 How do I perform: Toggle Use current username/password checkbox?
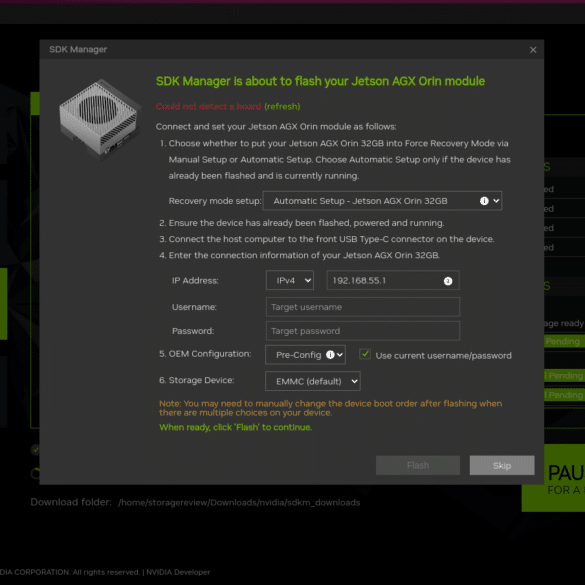pos(365,354)
